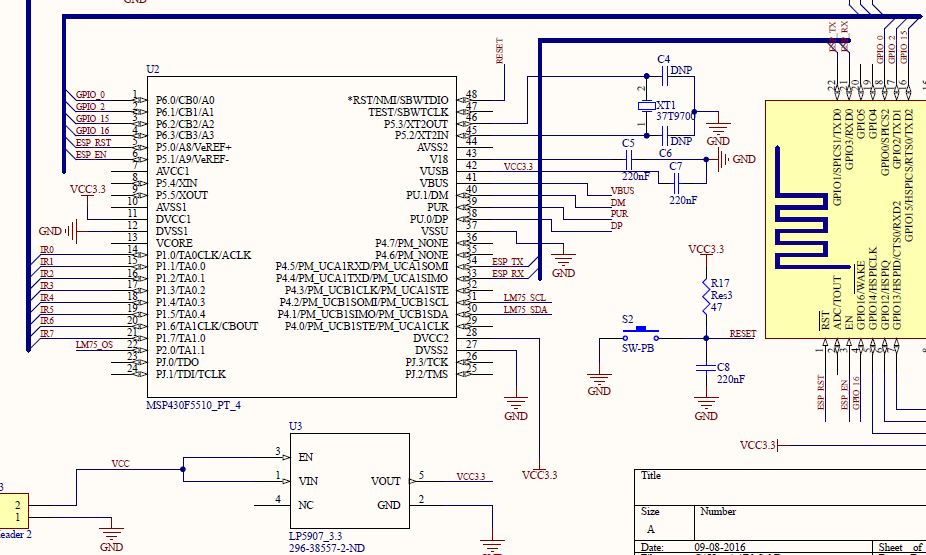Select the VOUT pin name on U3
The height and width of the screenshot is (555, 926).
point(386,481)
